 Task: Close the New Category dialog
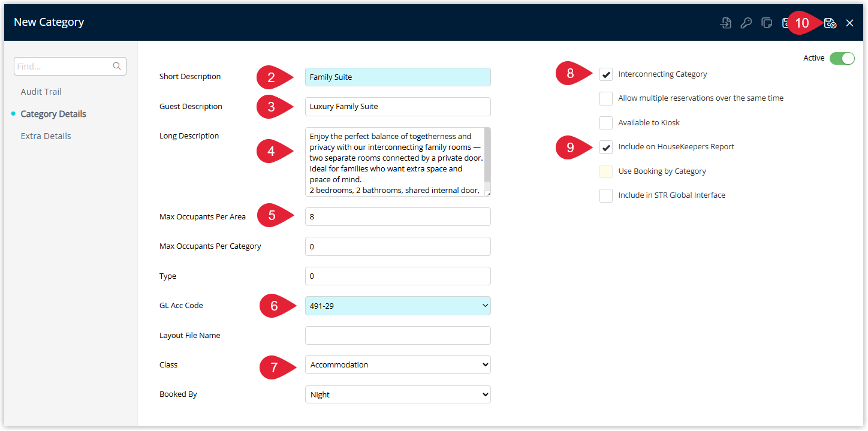849,23
